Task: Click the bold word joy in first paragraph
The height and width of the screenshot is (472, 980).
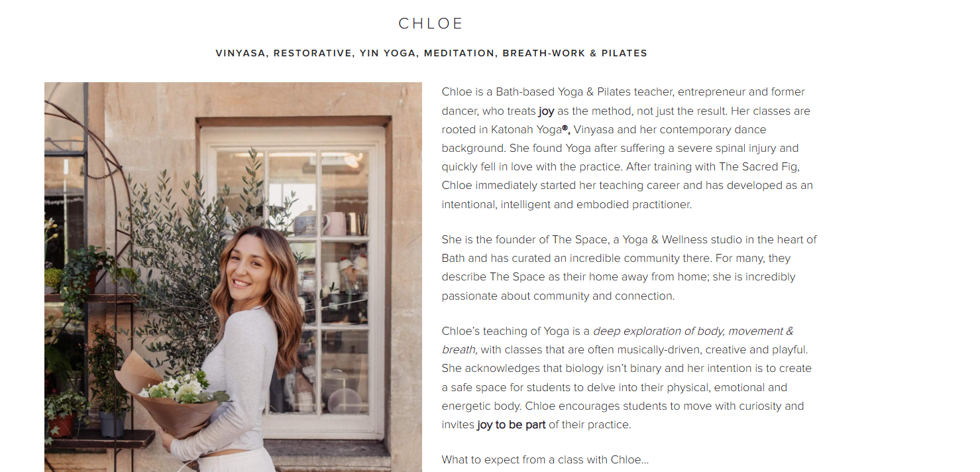Action: 547,111
